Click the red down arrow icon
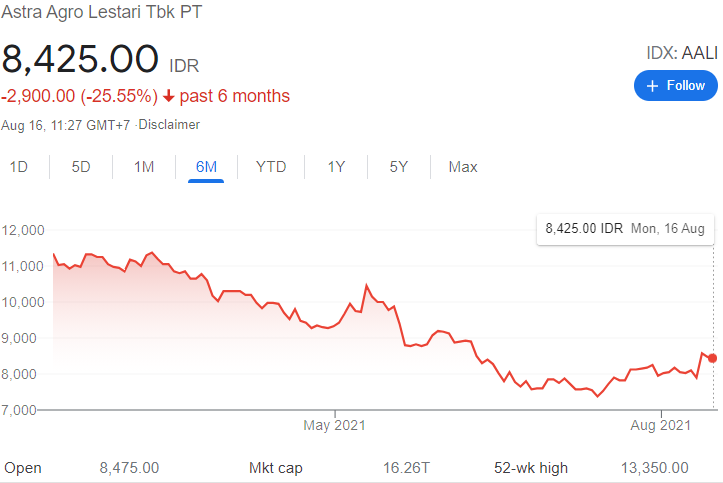 pos(169,97)
